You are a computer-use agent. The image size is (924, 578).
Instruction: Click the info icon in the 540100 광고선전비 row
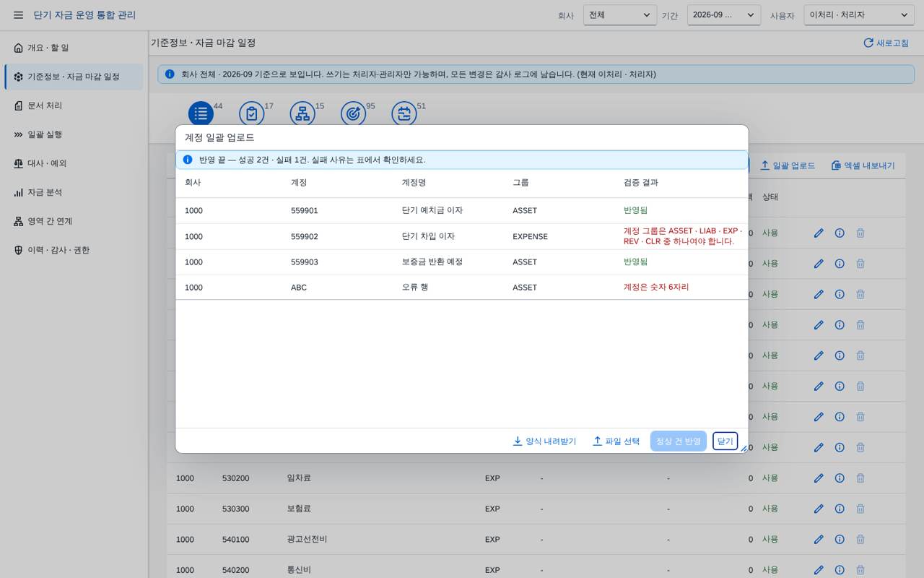(840, 539)
